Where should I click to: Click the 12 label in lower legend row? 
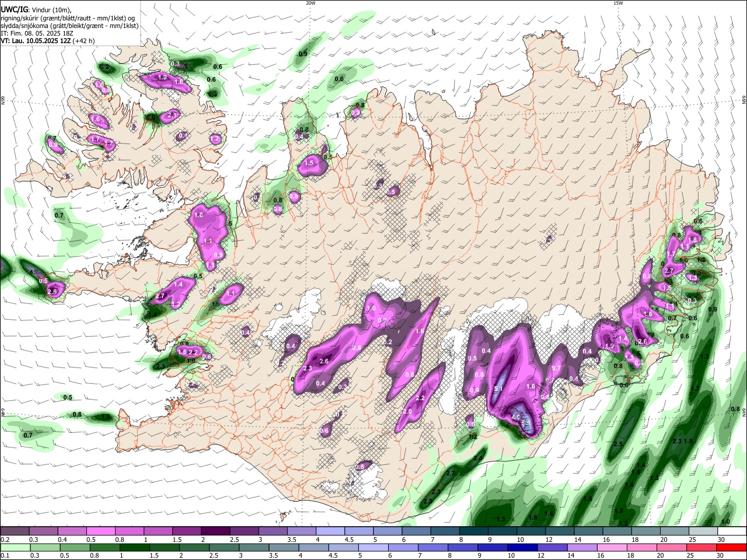point(540,555)
